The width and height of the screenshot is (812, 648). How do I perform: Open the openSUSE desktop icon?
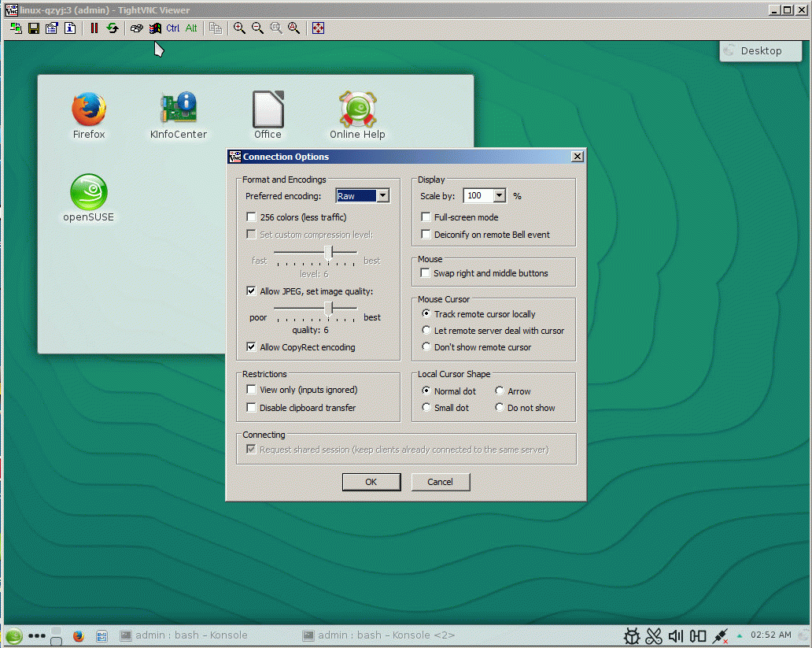(x=89, y=198)
